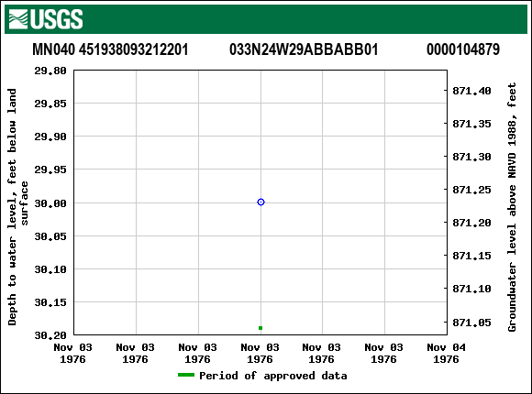Viewport: 532px width, 394px height.
Task: Click the blue circle data point
Action: (260, 202)
